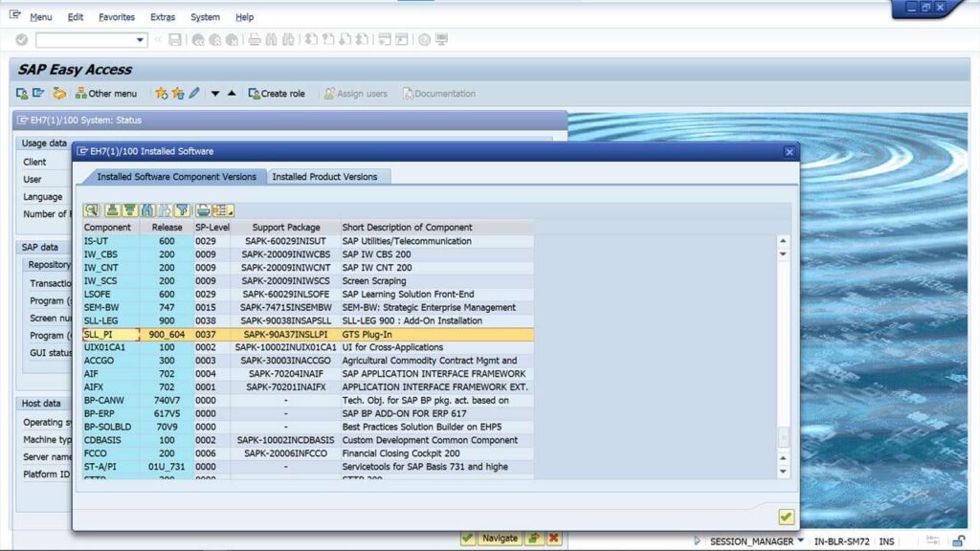Open the filter icon above the component list
This screenshot has height=551, width=980.
[x=181, y=209]
